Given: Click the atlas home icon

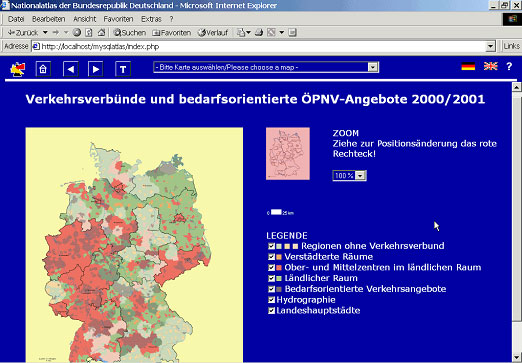Looking at the screenshot, I should point(43,69).
